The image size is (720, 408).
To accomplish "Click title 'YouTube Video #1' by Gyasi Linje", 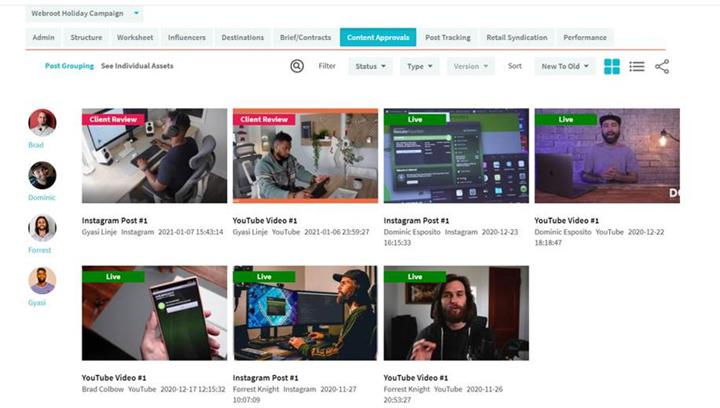I will (x=264, y=220).
